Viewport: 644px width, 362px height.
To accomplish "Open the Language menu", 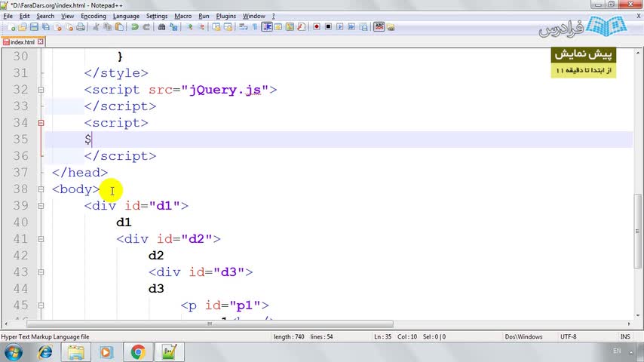I will [x=126, y=16].
